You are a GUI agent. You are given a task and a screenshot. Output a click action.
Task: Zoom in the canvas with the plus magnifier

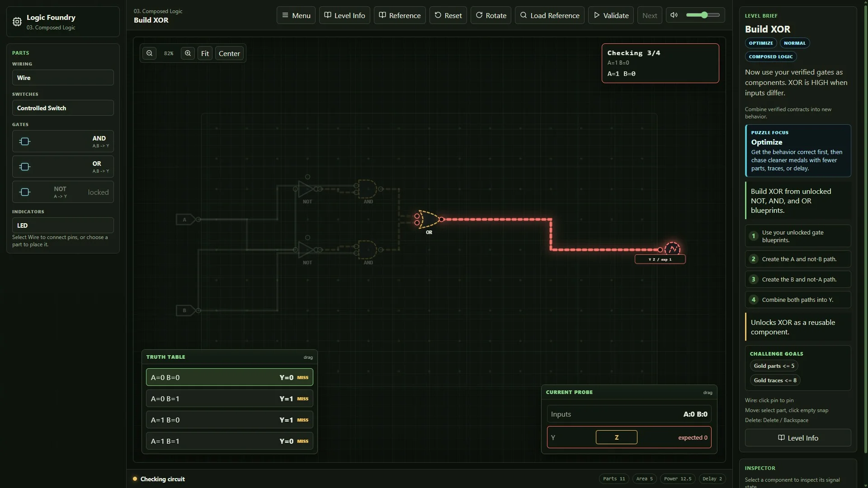(x=188, y=53)
